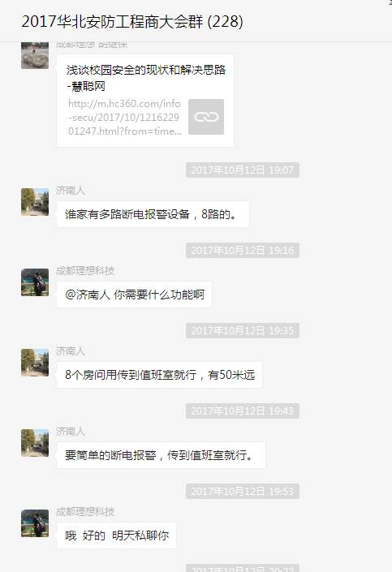Click 济南人 avatar next to the 8路的 message

[x=35, y=202]
